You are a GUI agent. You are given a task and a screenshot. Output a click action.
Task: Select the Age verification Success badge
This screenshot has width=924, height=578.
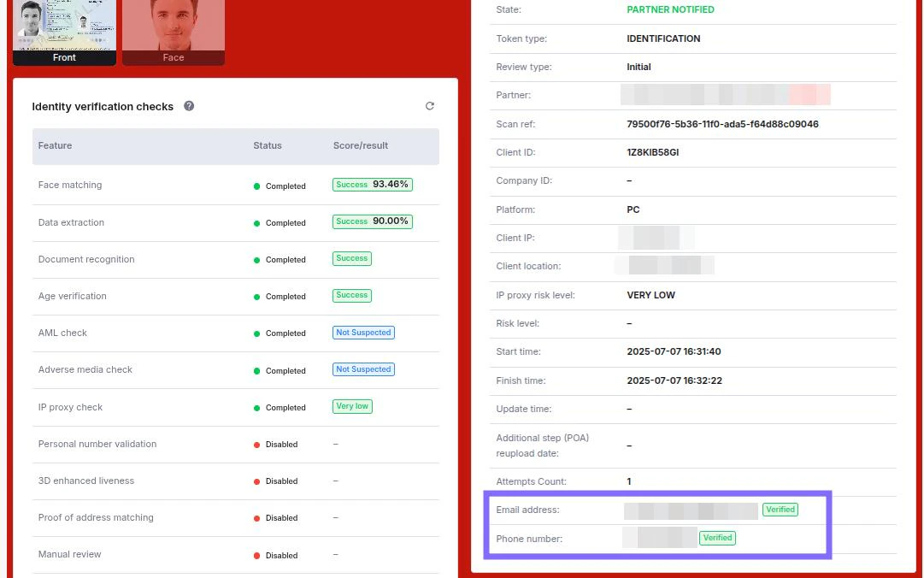coord(352,295)
